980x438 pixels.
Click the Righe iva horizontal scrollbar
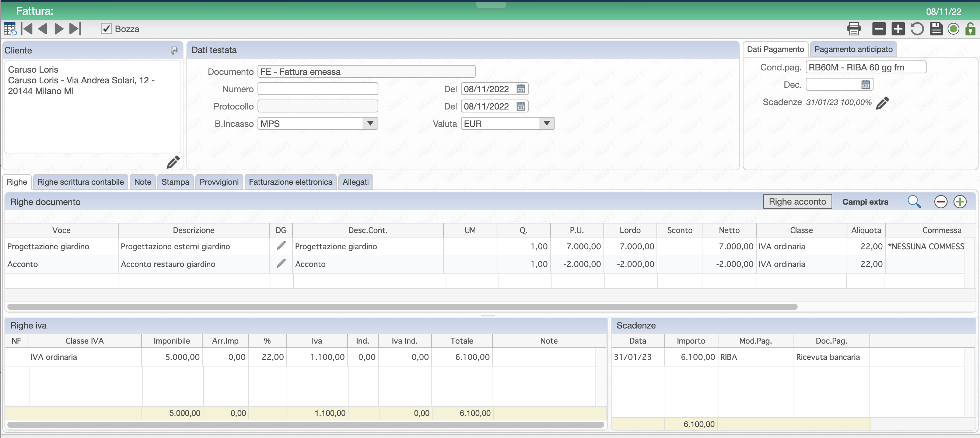coord(305,424)
